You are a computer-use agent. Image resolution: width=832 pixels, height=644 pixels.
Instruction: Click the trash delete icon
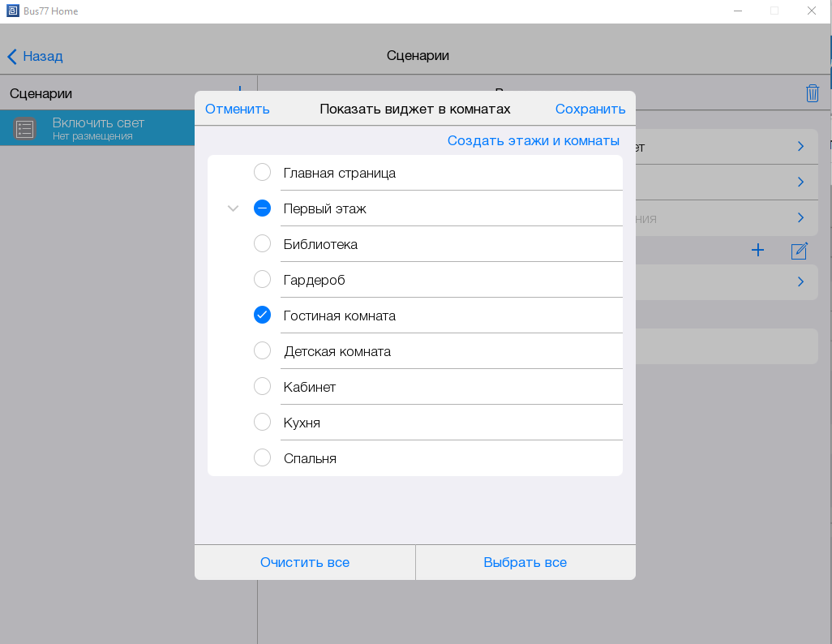click(x=812, y=93)
